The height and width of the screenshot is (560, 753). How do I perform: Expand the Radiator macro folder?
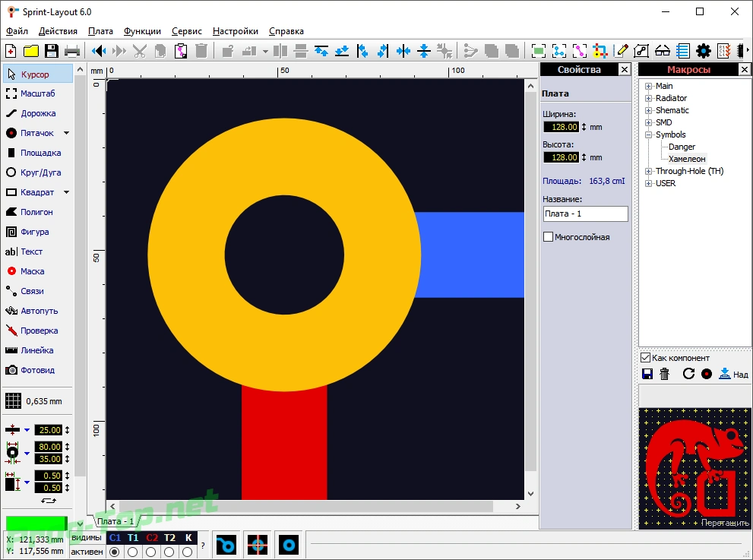click(x=648, y=98)
